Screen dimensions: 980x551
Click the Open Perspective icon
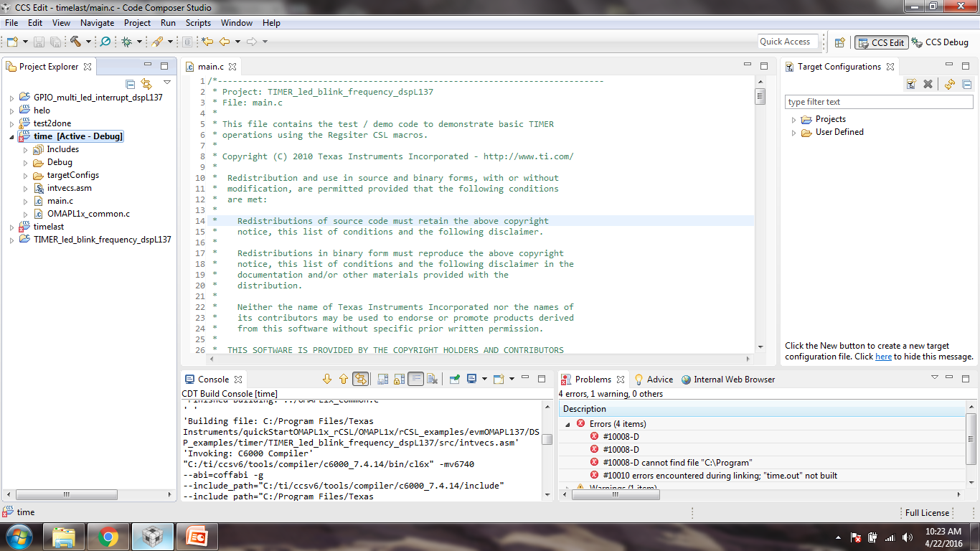tap(839, 42)
